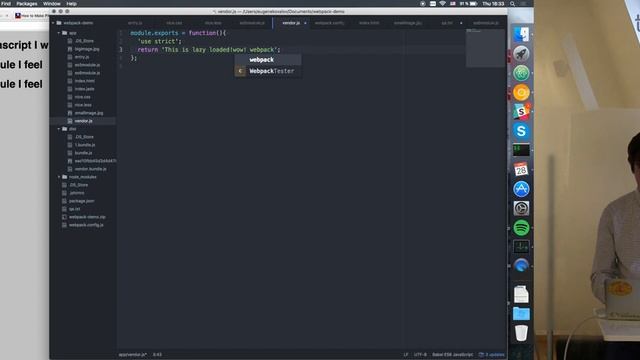Viewport: 640px width, 360px height.
Task: Collapse the app folder in tree
Action: pos(59,33)
